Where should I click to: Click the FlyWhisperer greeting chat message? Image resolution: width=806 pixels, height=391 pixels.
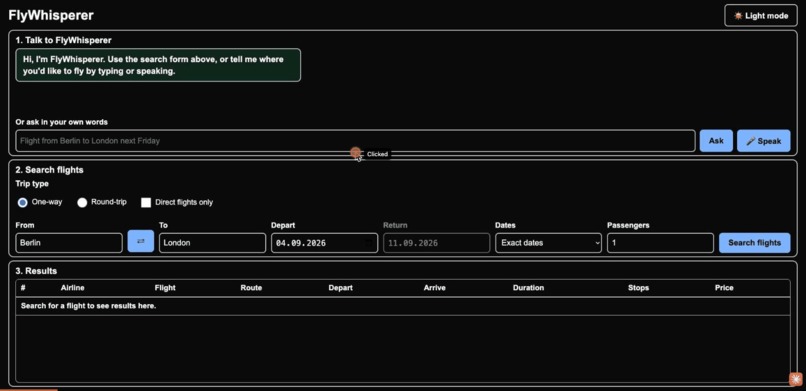[x=158, y=65]
